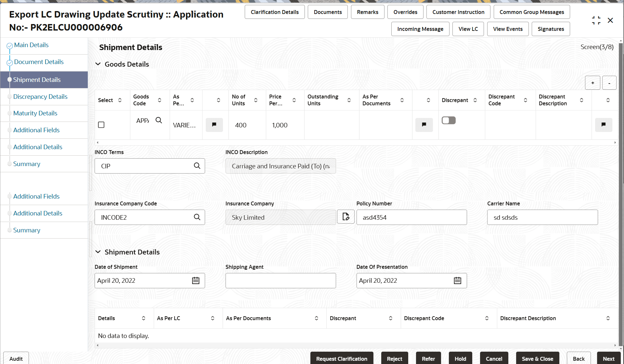
Task: Open the INCO Terms lookup search
Action: [197, 166]
